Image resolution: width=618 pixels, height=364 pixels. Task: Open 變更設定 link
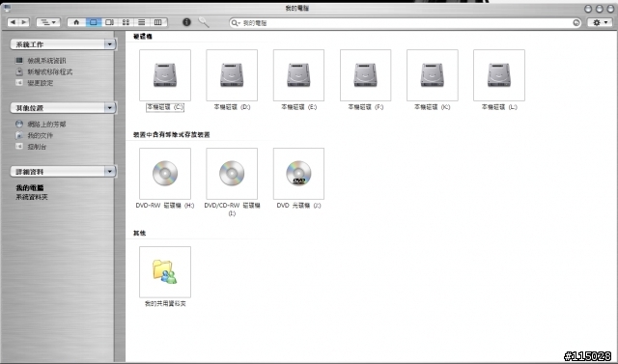point(40,83)
